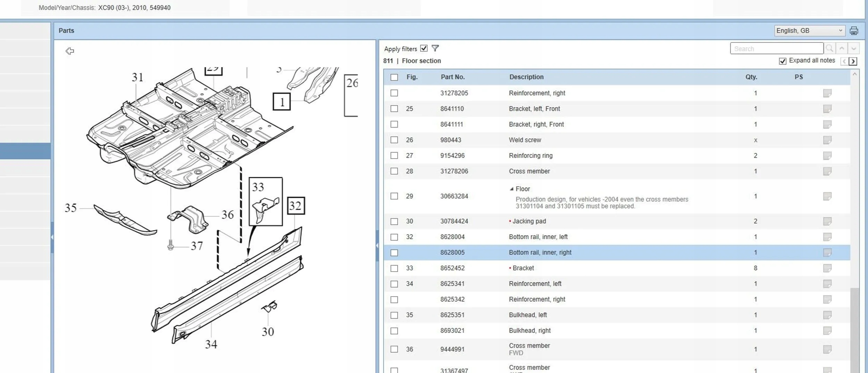Open note icon for part 8628005
The width and height of the screenshot is (868, 373).
tap(827, 253)
